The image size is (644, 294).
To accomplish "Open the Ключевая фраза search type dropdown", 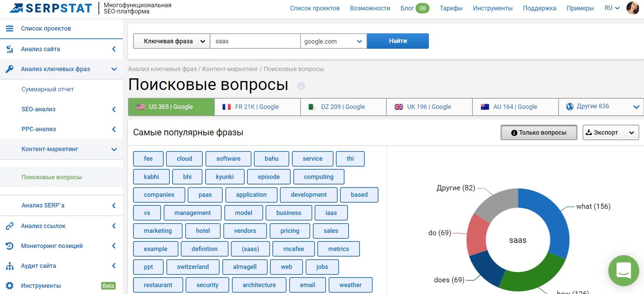I will pos(172,41).
